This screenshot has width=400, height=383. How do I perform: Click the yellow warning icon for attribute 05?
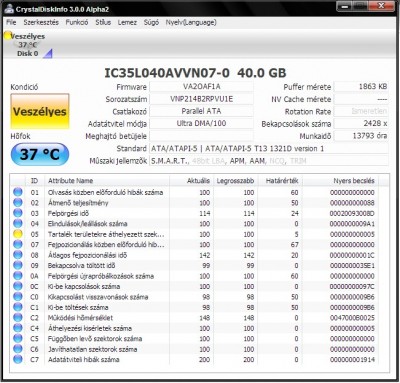18,234
